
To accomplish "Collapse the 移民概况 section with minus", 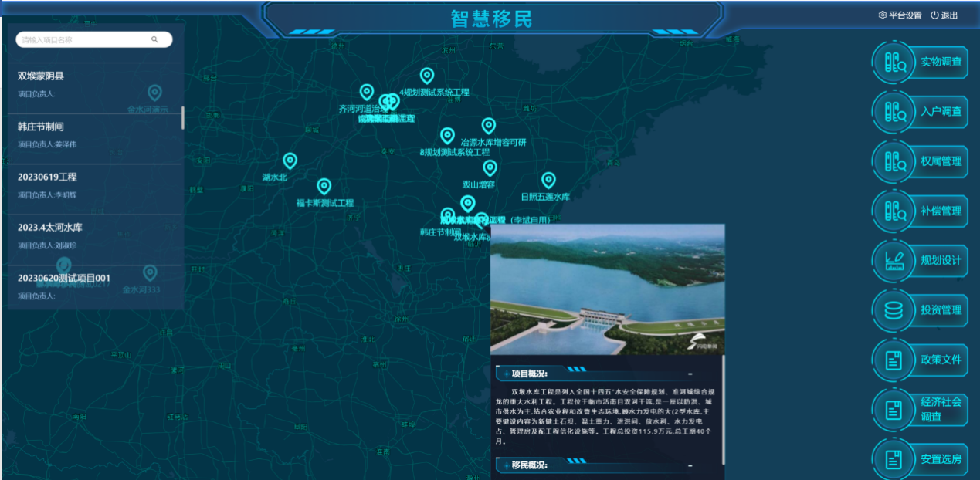I will [x=690, y=466].
